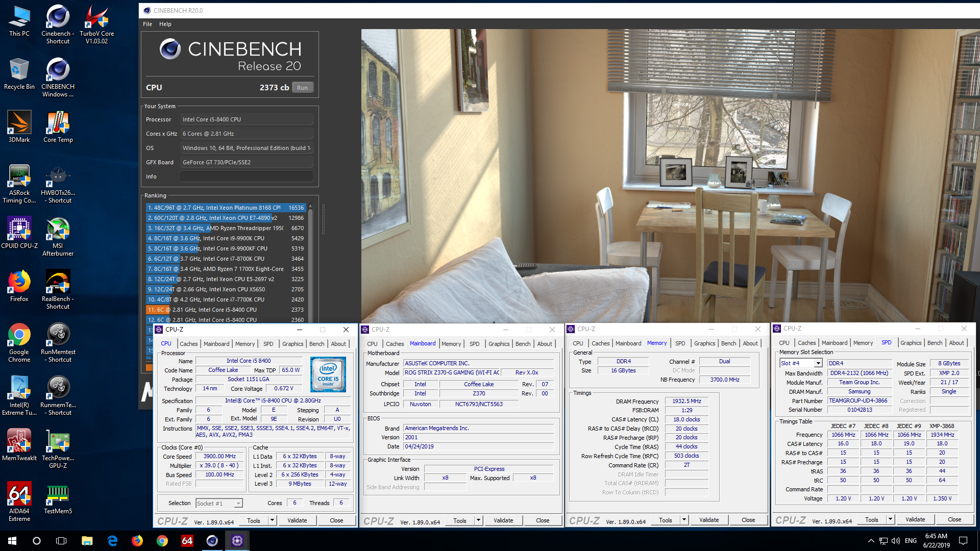Click Close button in SPD CPU-Z window
This screenshot has width=980, height=551.
(954, 519)
